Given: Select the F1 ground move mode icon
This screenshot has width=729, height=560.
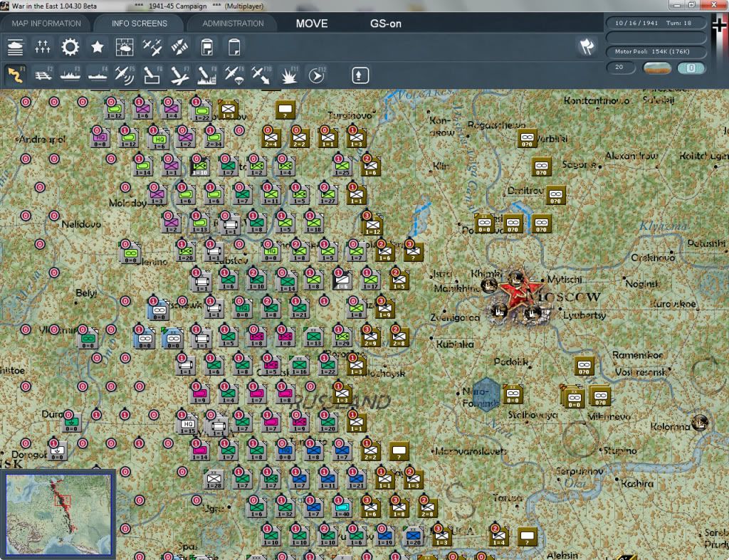Looking at the screenshot, I should click(16, 75).
